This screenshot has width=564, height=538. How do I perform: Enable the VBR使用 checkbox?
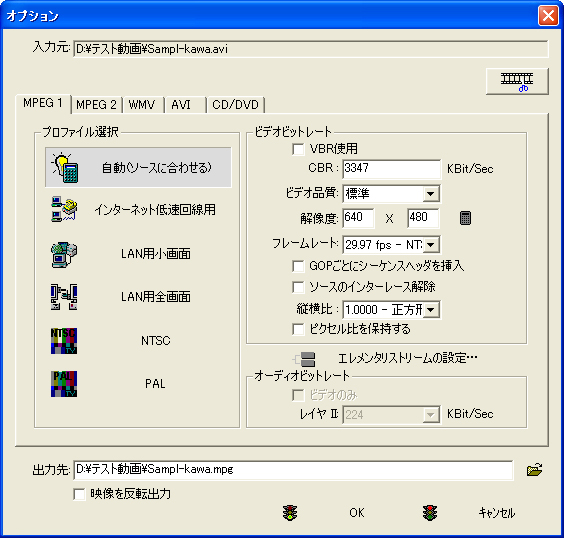pyautogui.click(x=298, y=149)
